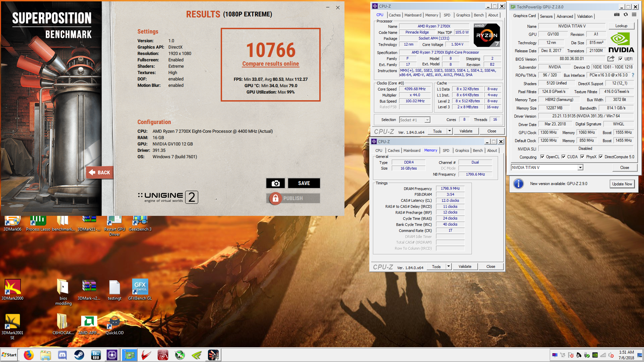The width and height of the screenshot is (644, 362).
Task: Refresh GPU-Z readings with the refresh icon
Action: click(x=626, y=15)
